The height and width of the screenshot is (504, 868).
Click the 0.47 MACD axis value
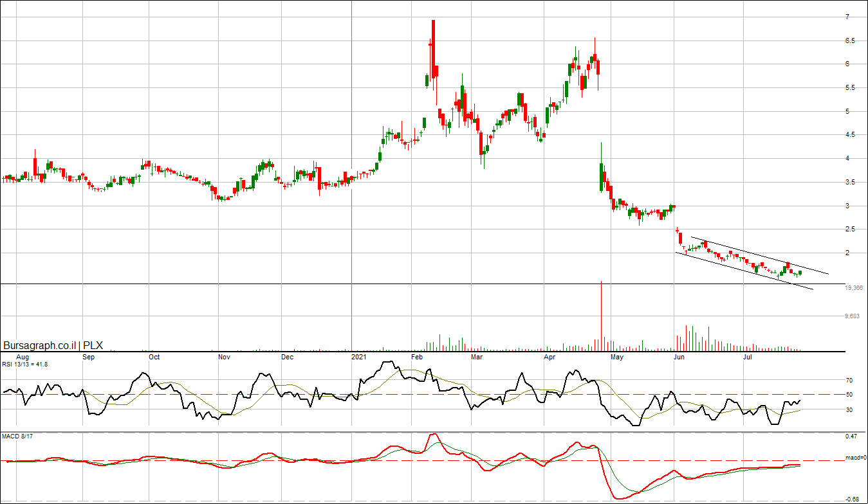851,437
